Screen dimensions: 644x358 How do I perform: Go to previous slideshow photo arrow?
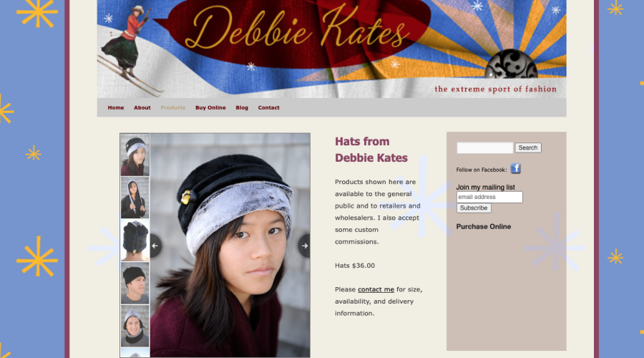pyautogui.click(x=155, y=246)
